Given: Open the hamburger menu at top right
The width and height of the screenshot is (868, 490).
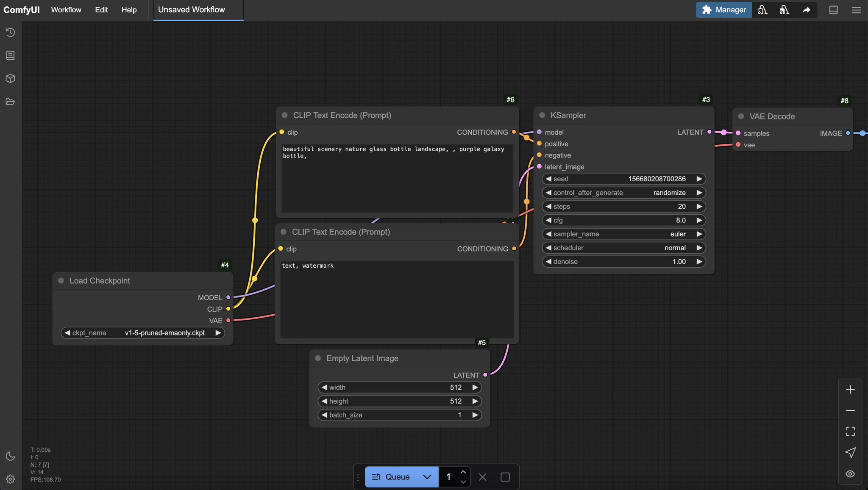Looking at the screenshot, I should click(856, 10).
